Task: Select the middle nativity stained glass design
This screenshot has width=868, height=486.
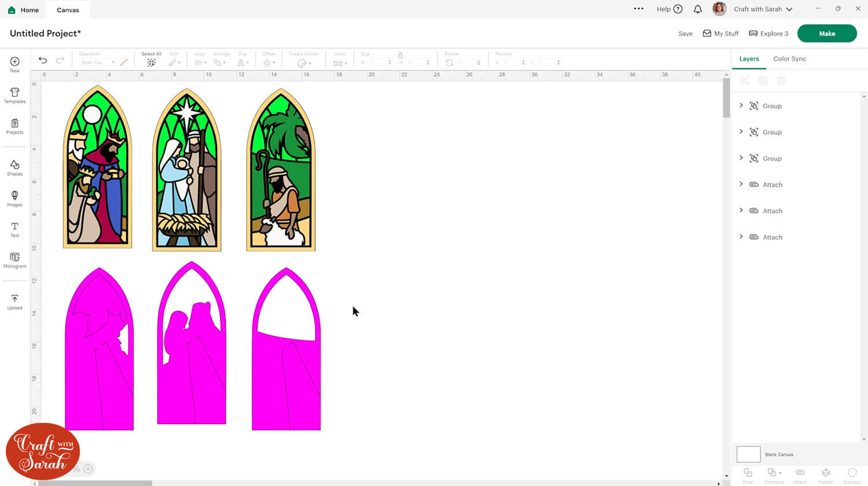Action: coord(187,171)
